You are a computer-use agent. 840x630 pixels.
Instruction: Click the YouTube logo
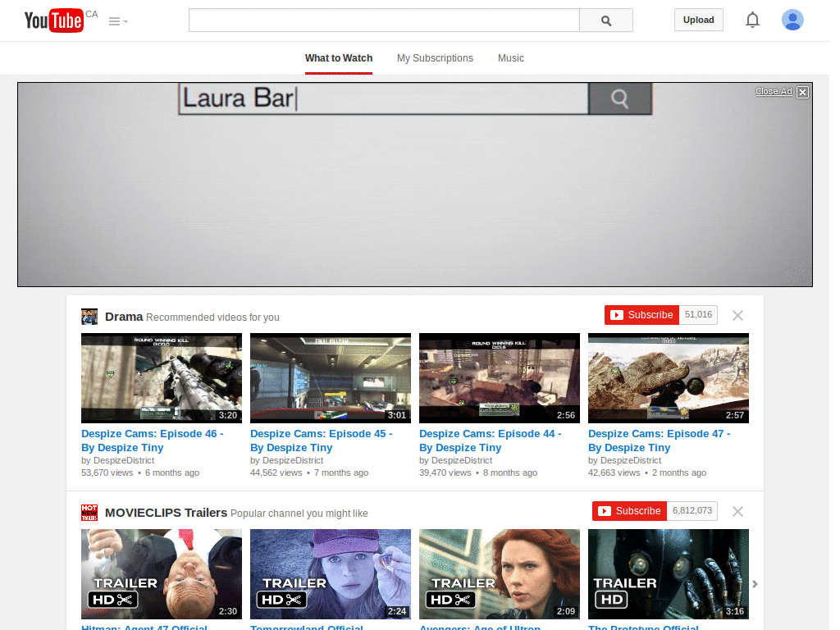point(54,21)
